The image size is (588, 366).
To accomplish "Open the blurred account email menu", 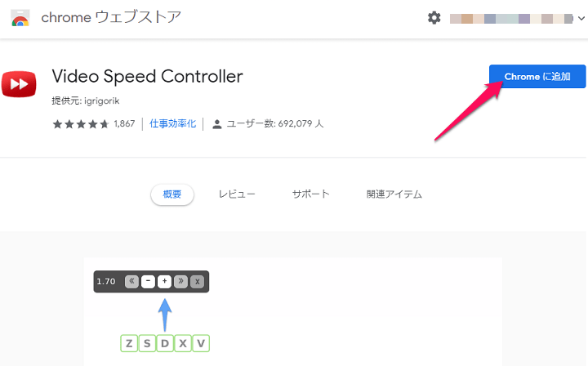I will pos(511,18).
